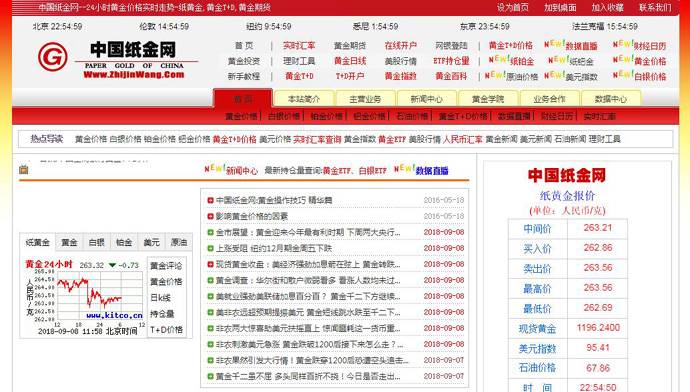
Task: Open the 黄金日线 header link
Action: (350, 61)
